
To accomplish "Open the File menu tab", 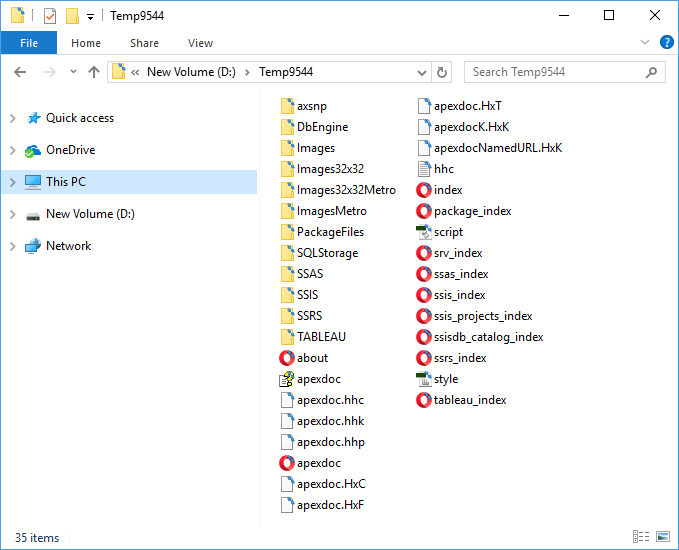I will pyautogui.click(x=29, y=43).
